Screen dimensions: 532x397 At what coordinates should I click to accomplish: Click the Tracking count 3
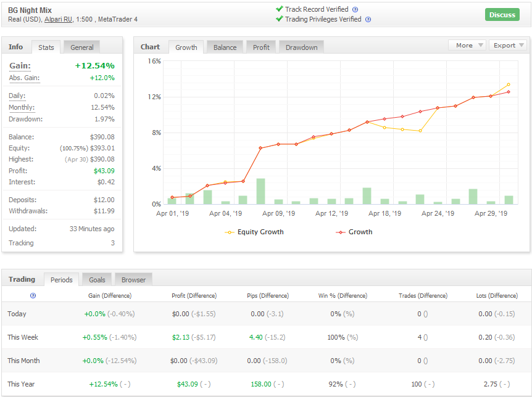tap(113, 243)
